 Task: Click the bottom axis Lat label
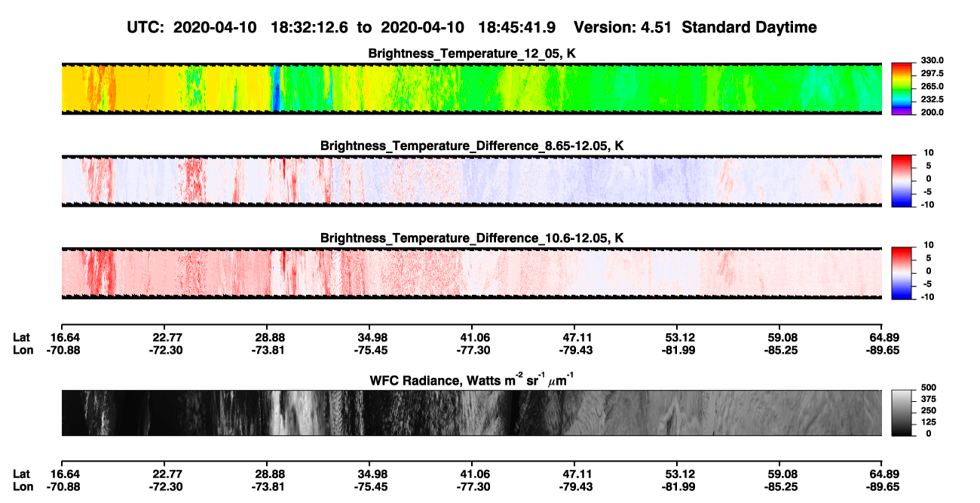[x=22, y=474]
